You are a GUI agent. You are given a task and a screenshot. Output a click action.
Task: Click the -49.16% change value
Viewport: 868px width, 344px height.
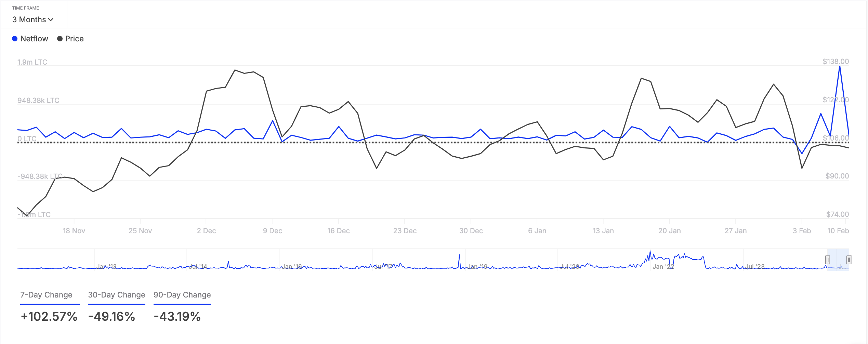(111, 316)
